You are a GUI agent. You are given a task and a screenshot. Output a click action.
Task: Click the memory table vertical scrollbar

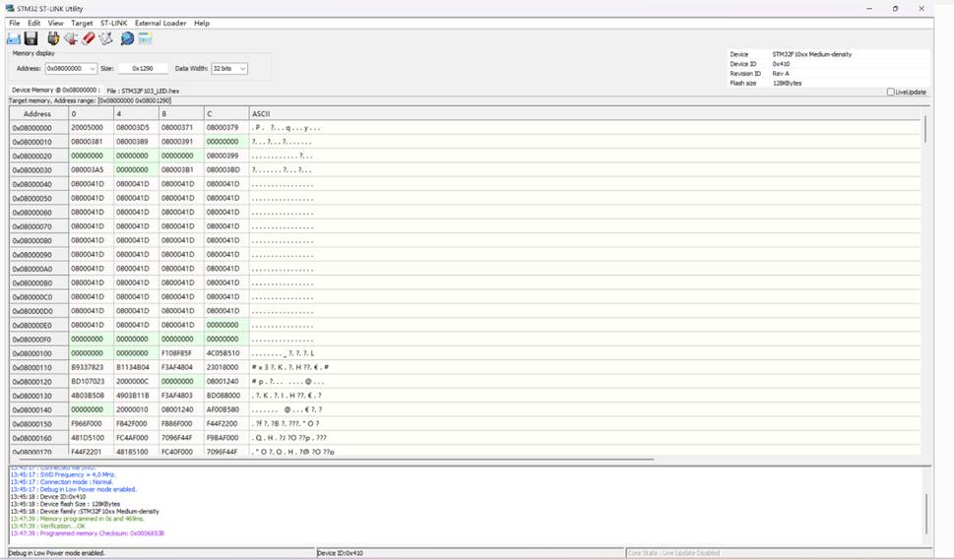coord(925,130)
